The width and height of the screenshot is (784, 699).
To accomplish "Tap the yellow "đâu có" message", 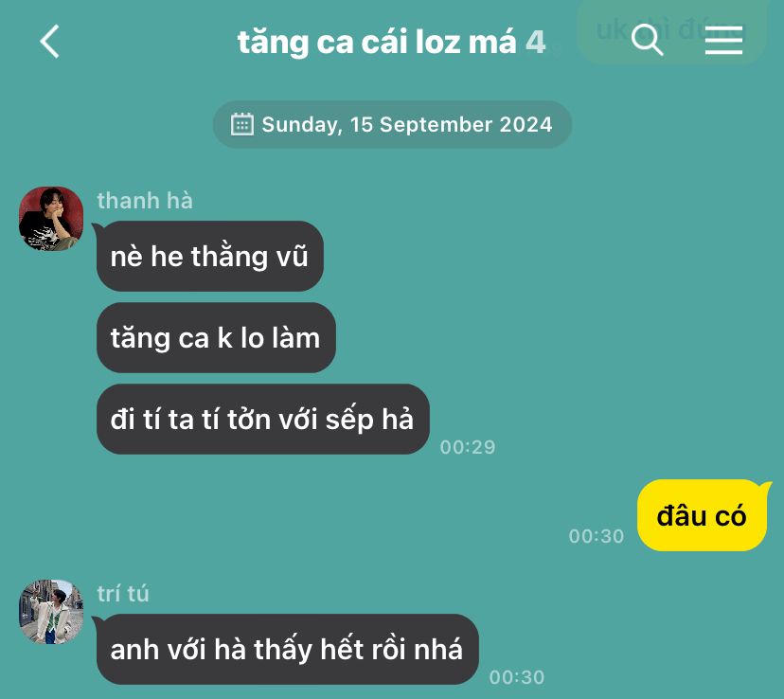I will point(702,515).
